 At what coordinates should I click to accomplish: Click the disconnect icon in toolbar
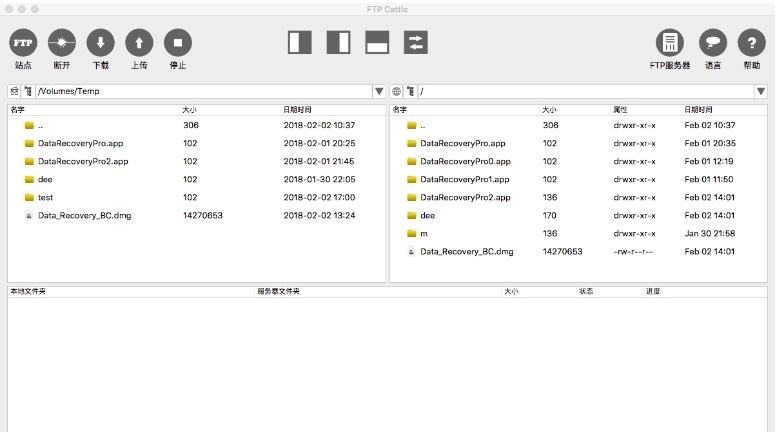[62, 42]
